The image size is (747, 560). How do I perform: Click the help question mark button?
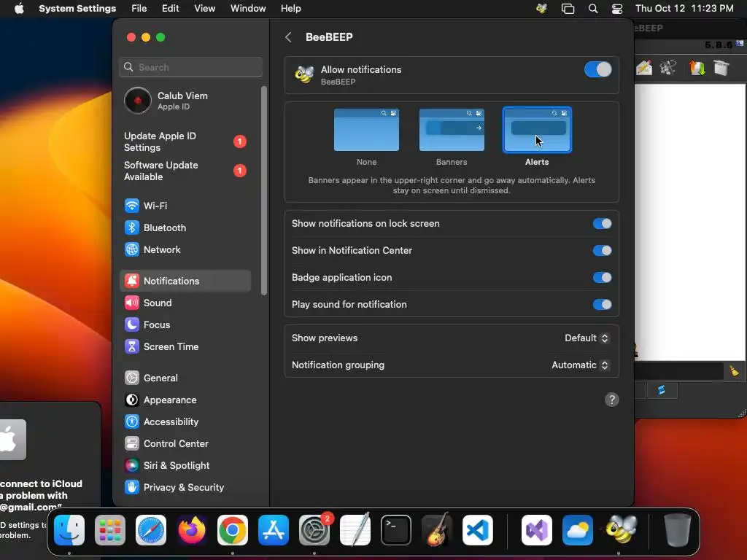612,400
